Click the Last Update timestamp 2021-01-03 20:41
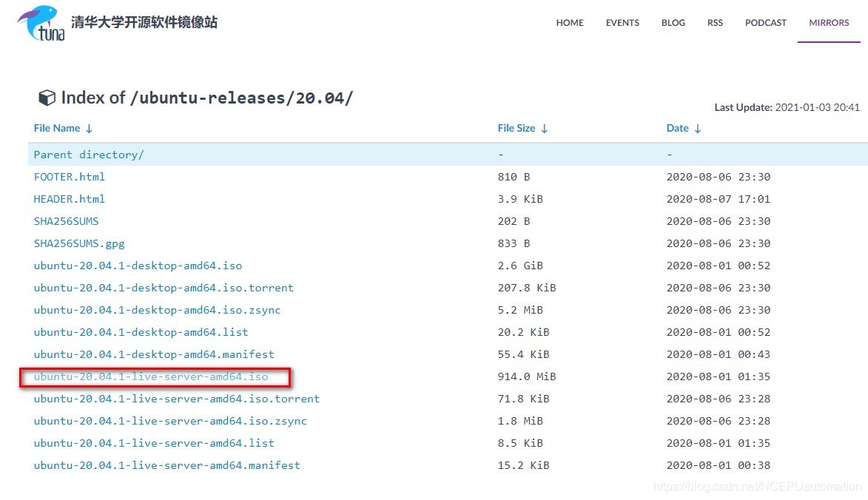The width and height of the screenshot is (868, 500). tap(817, 107)
